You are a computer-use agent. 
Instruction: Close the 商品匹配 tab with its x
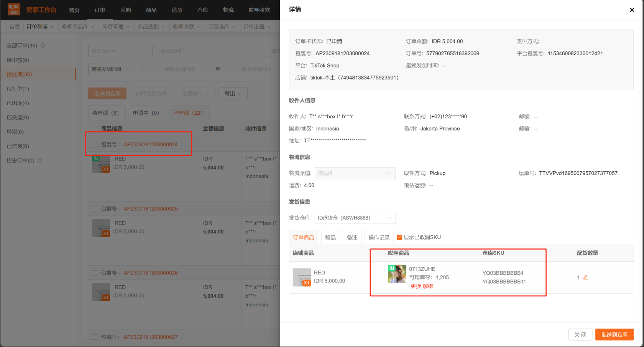(163, 27)
